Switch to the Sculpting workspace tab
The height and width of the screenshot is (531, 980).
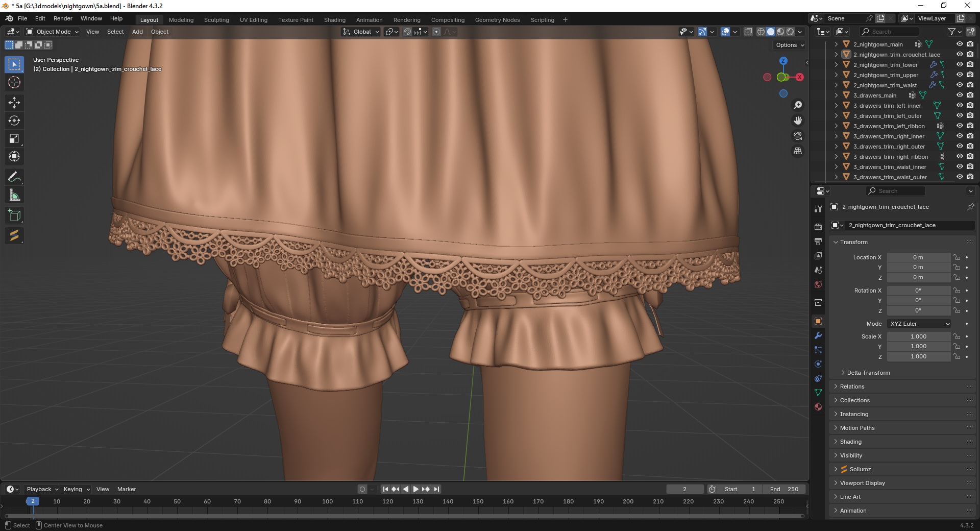click(x=216, y=20)
